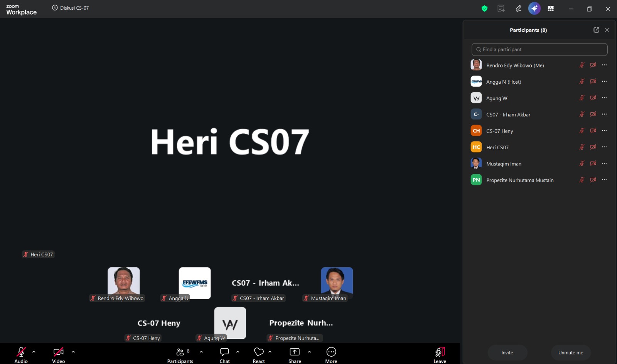
Task: Toggle camera for Rendro Edy Wibowo (Me)
Action: click(593, 65)
